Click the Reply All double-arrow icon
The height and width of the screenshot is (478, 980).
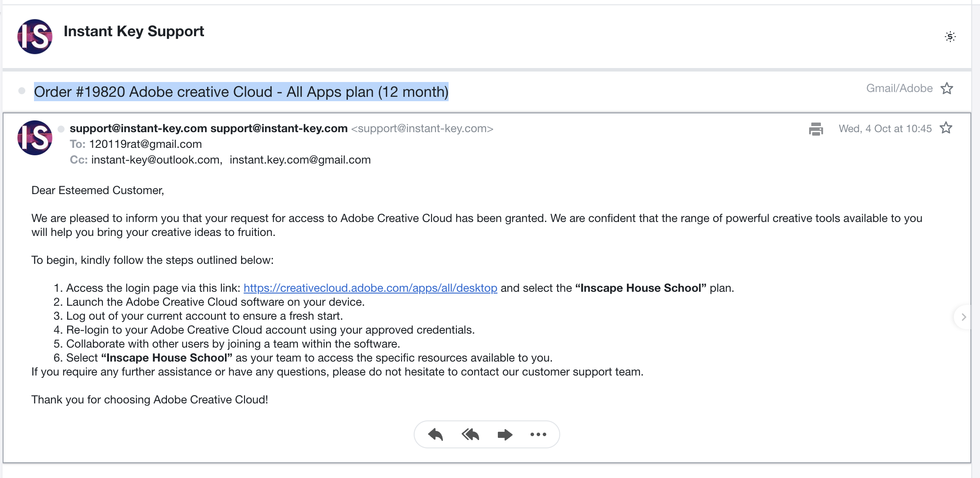tap(470, 434)
